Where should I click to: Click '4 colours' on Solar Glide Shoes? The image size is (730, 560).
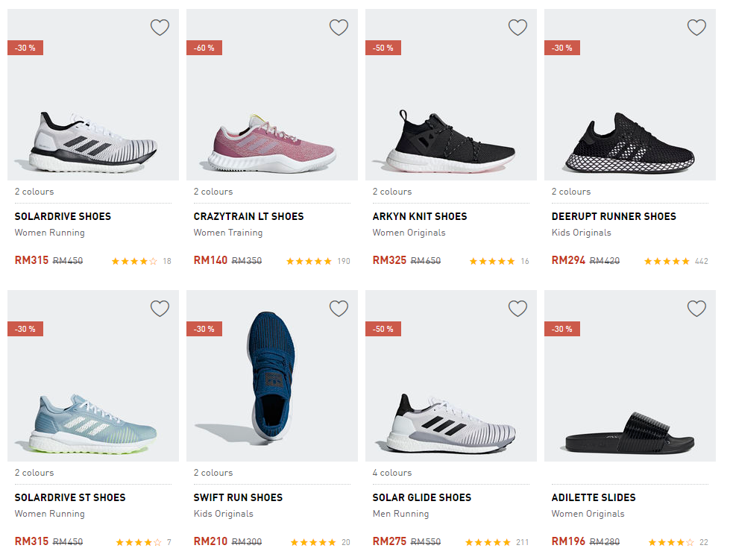coord(392,473)
